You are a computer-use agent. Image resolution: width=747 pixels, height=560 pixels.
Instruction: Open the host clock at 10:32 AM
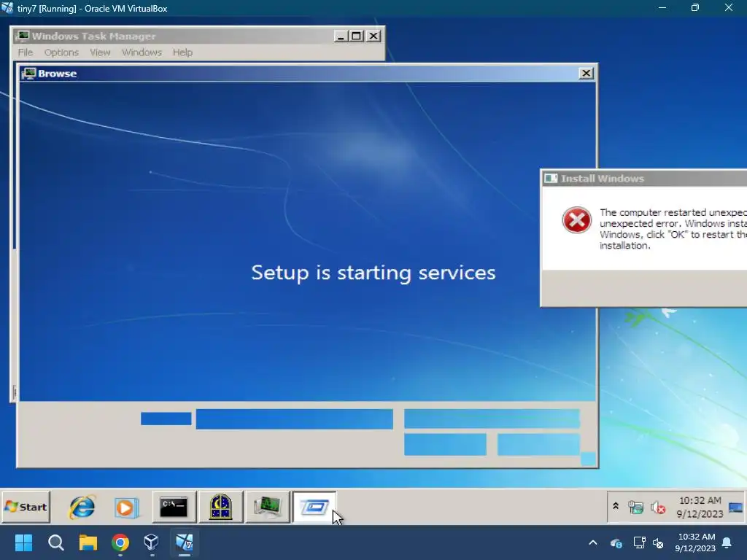tap(695, 542)
